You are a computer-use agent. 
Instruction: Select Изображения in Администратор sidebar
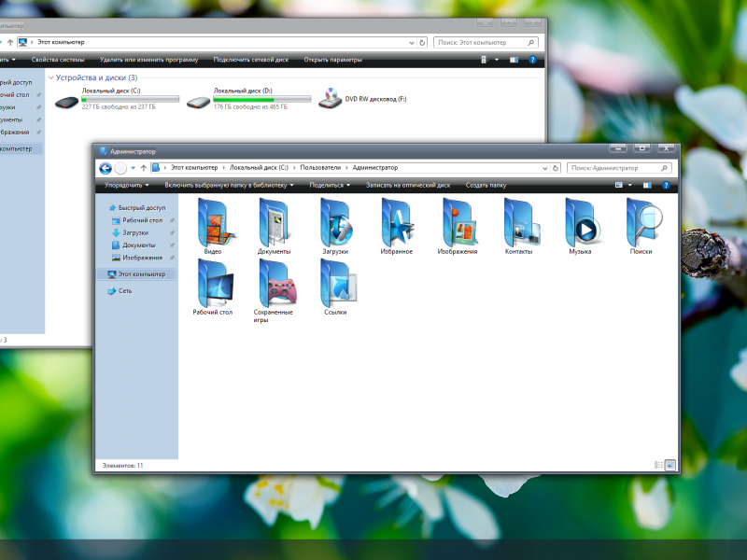137,258
